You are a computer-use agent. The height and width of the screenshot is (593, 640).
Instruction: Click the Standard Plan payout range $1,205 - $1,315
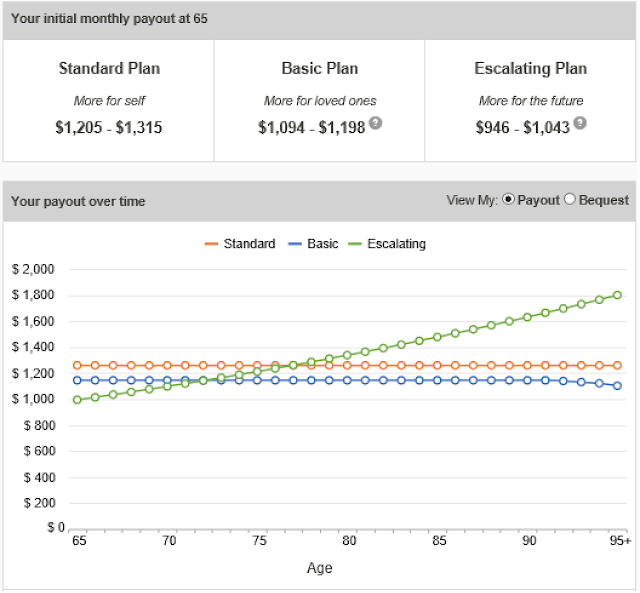[109, 128]
